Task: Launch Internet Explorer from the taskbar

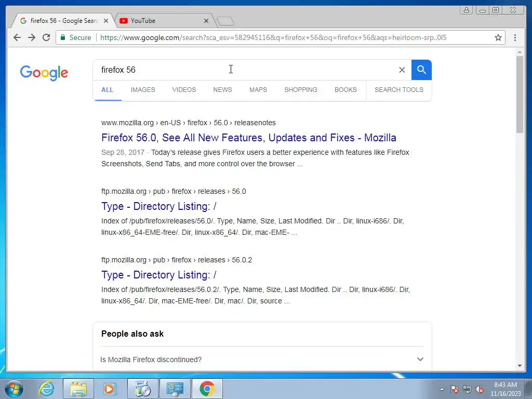Action: pos(46,389)
